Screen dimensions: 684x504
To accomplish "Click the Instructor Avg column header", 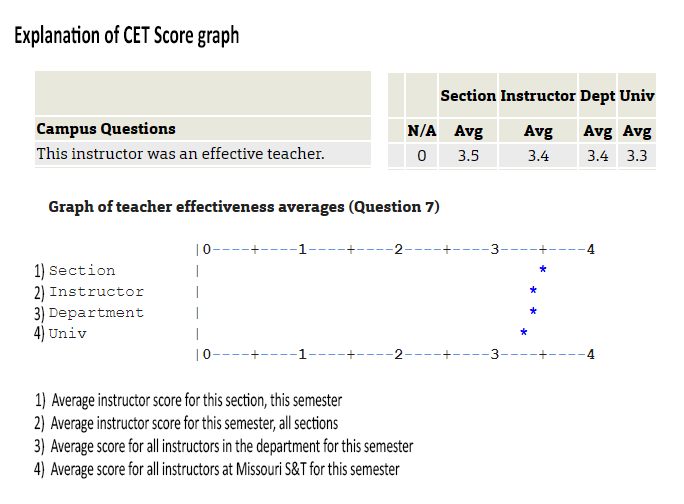I will tap(538, 131).
